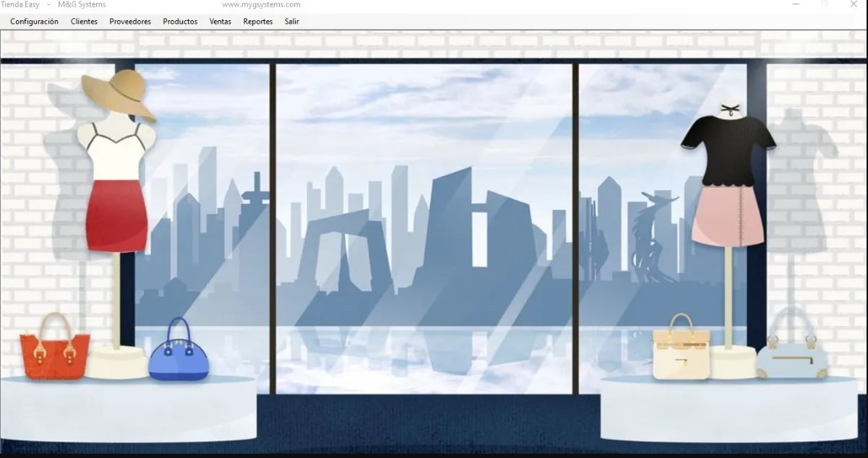
Task: Click the straw hat on left mannequin
Action: point(118,92)
